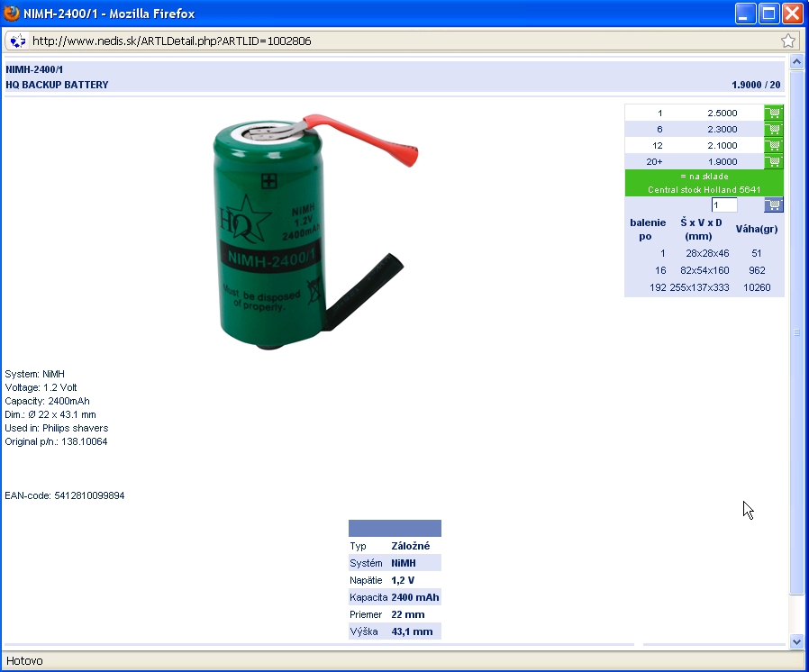Click the 10260 weight value
This screenshot has width=809, height=672.
pos(757,287)
